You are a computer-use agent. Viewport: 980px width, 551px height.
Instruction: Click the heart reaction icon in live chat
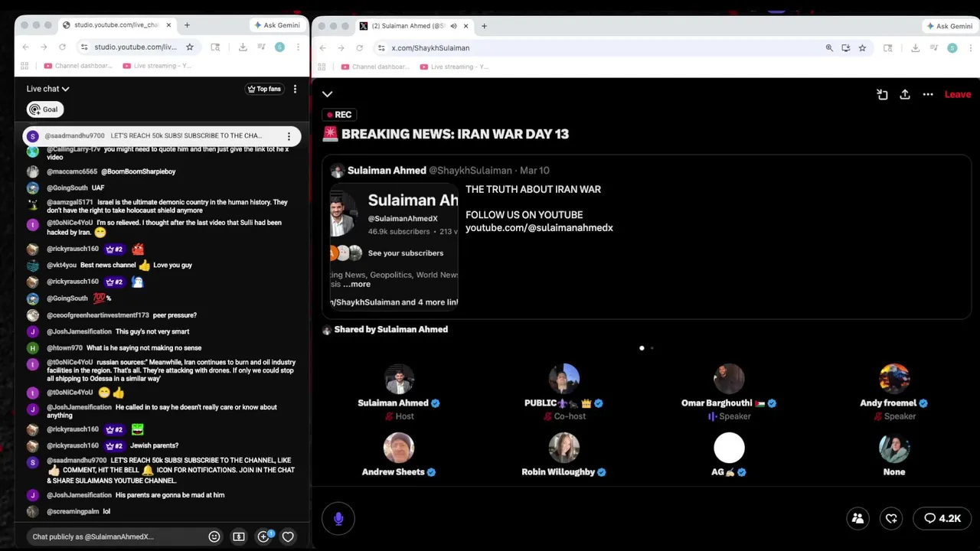[288, 536]
